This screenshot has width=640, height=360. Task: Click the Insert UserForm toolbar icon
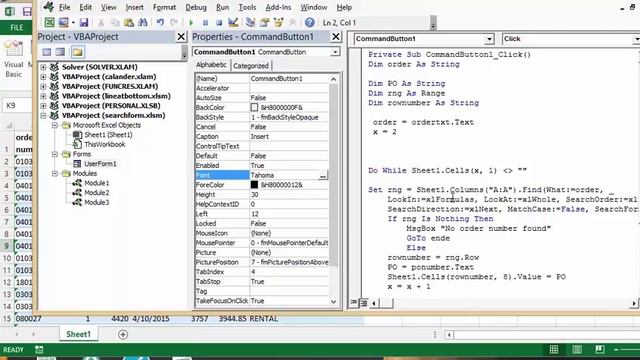(x=63, y=22)
